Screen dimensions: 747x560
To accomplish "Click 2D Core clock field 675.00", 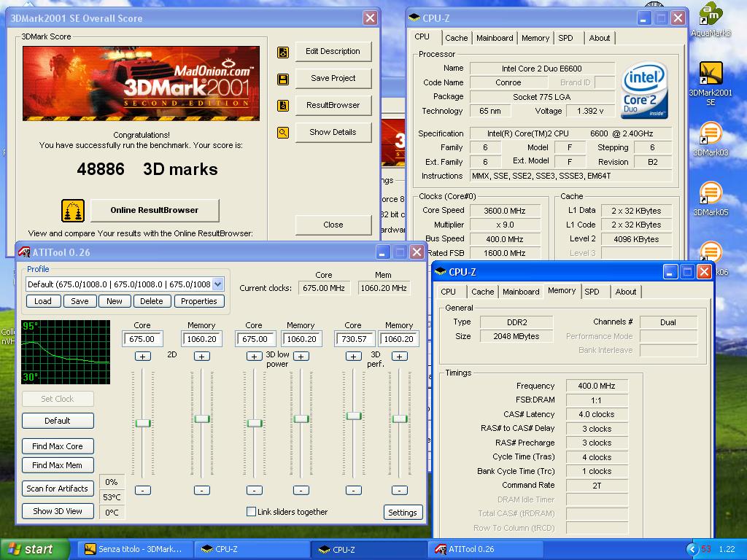I will pyautogui.click(x=142, y=339).
